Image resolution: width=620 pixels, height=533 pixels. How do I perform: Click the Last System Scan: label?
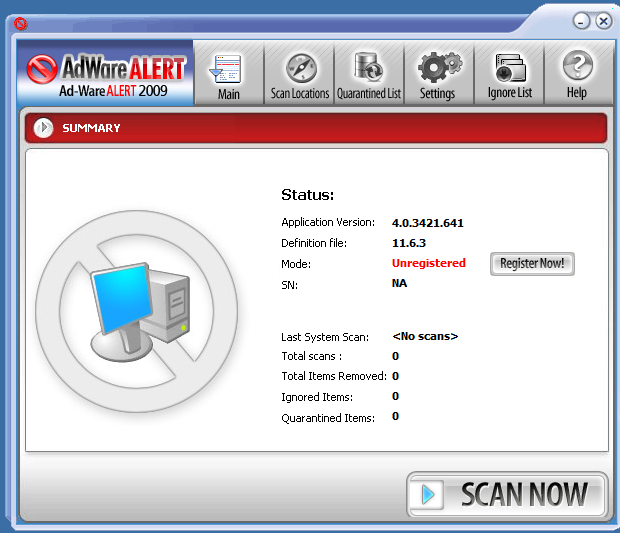point(325,337)
